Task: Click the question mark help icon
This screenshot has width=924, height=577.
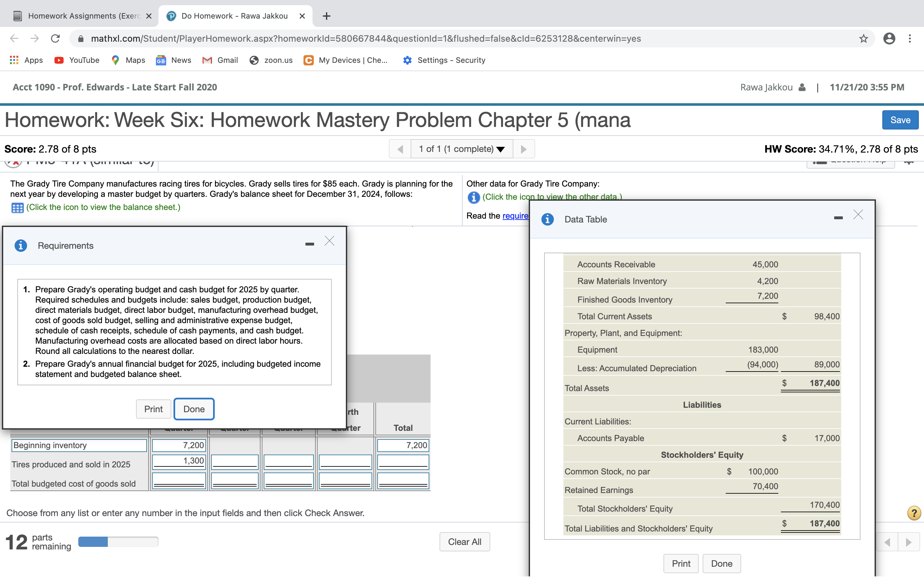Action: (913, 513)
